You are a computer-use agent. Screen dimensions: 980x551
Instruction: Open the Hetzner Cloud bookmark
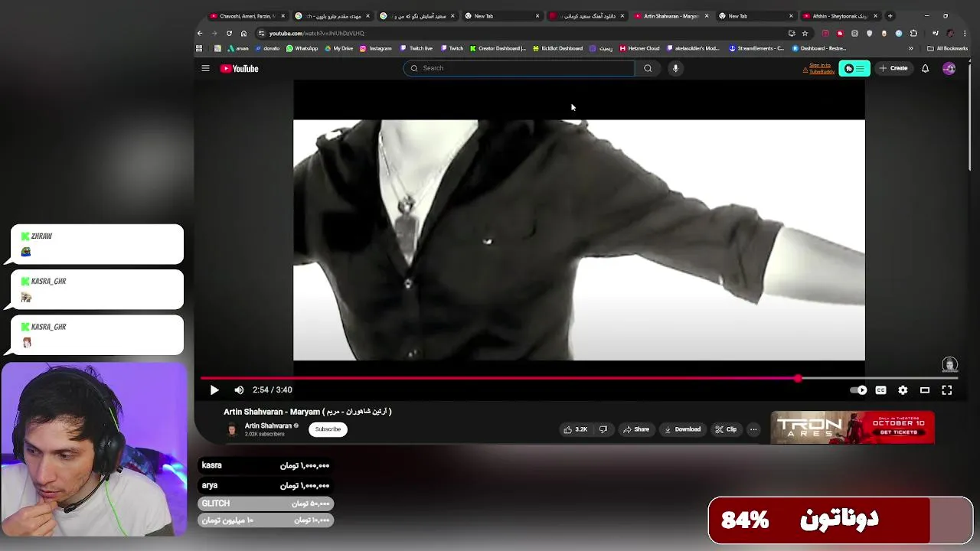coord(639,48)
